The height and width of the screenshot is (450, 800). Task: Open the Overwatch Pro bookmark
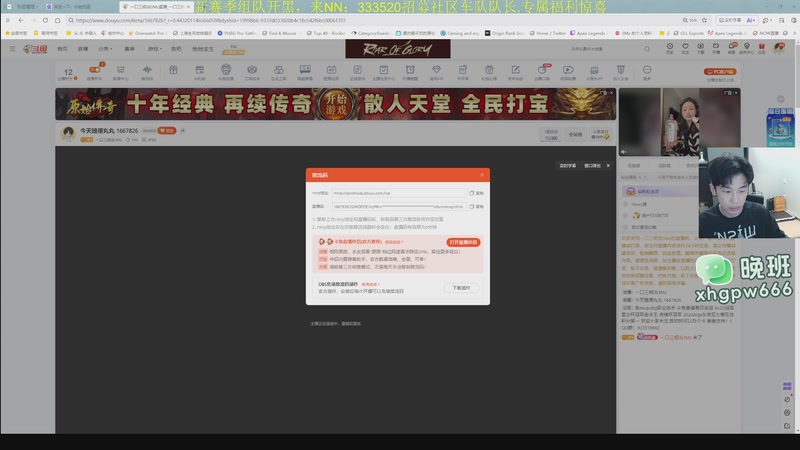click(x=146, y=33)
